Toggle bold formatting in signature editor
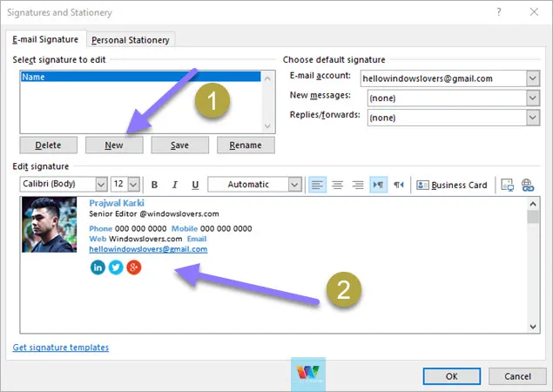This screenshot has height=392, width=553. [154, 185]
